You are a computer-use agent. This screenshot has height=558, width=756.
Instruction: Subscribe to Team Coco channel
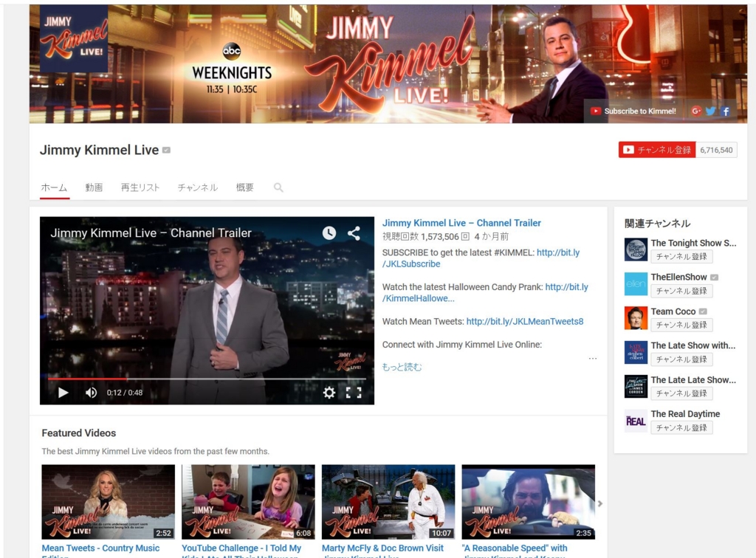(x=681, y=325)
